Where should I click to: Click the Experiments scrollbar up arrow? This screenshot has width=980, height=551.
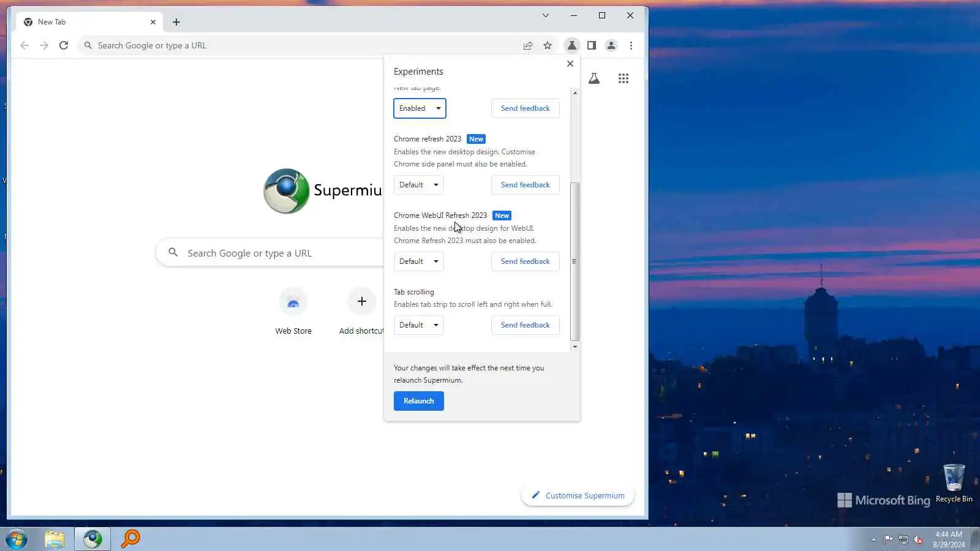pos(575,92)
